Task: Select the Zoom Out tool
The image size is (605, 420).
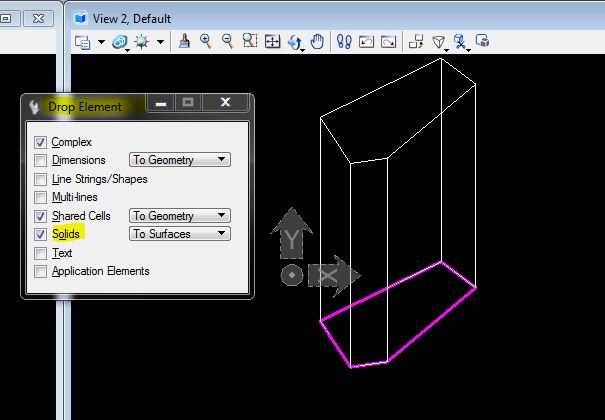Action: pyautogui.click(x=228, y=41)
